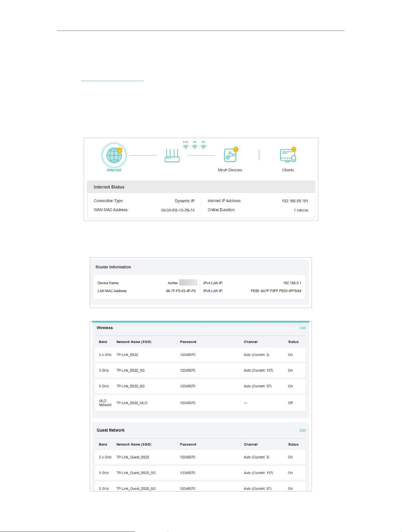Click Edit link in Guest Network section
Screen dimensions: 402x532
coord(303,430)
